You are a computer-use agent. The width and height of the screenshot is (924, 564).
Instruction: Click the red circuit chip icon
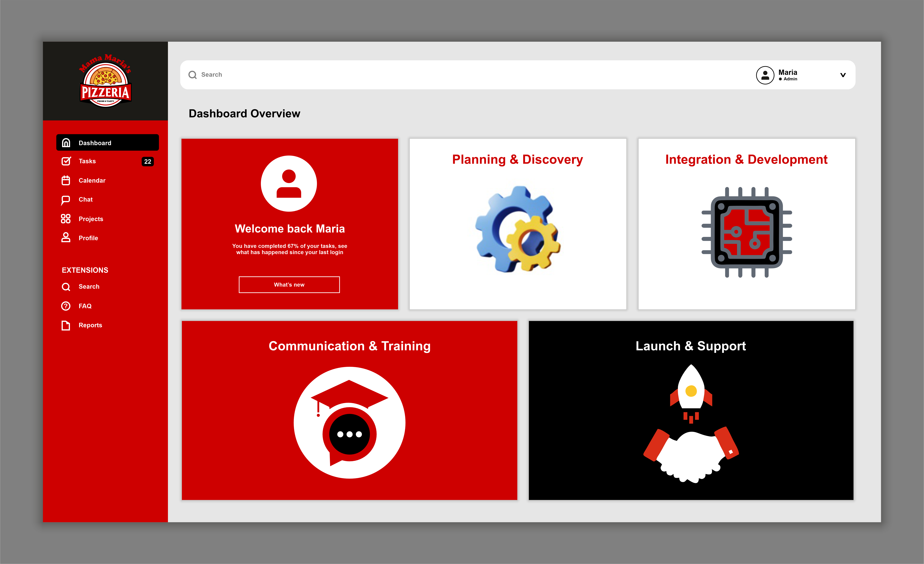[x=747, y=232]
